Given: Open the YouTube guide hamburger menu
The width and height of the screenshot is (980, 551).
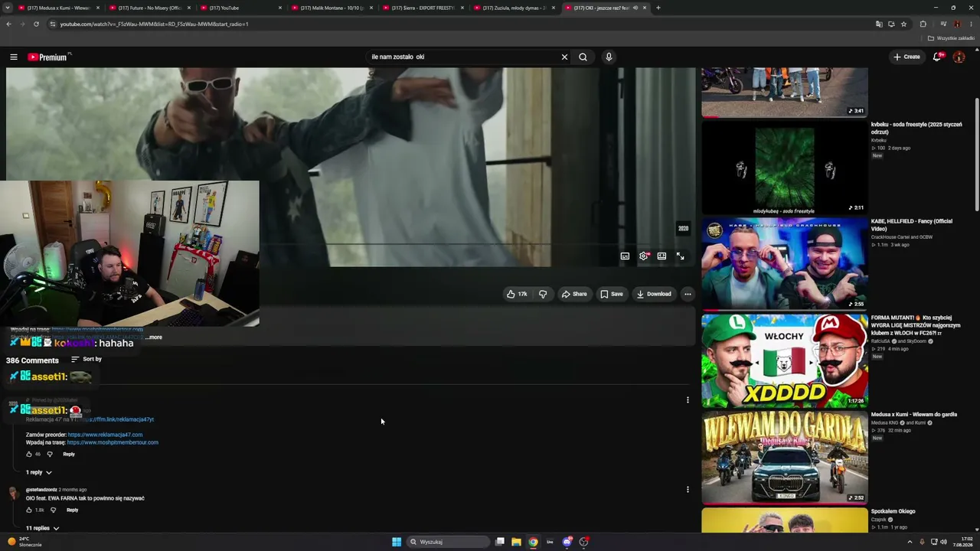Looking at the screenshot, I should [x=14, y=57].
